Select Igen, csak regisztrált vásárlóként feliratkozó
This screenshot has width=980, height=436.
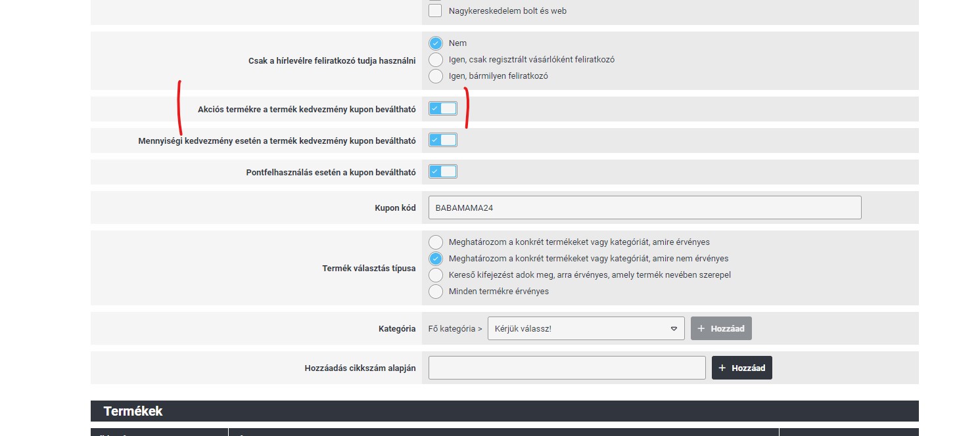tap(435, 60)
